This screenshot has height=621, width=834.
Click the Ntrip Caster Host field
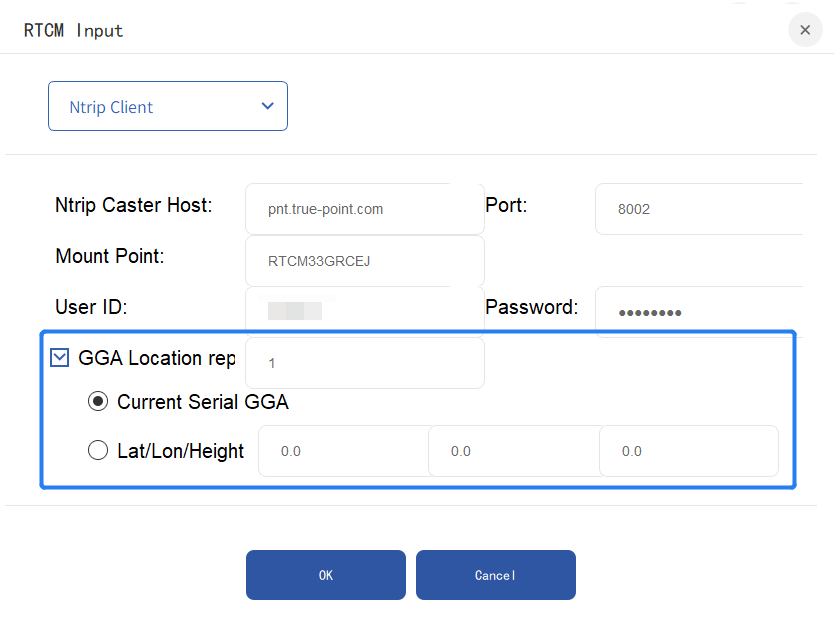pos(364,209)
